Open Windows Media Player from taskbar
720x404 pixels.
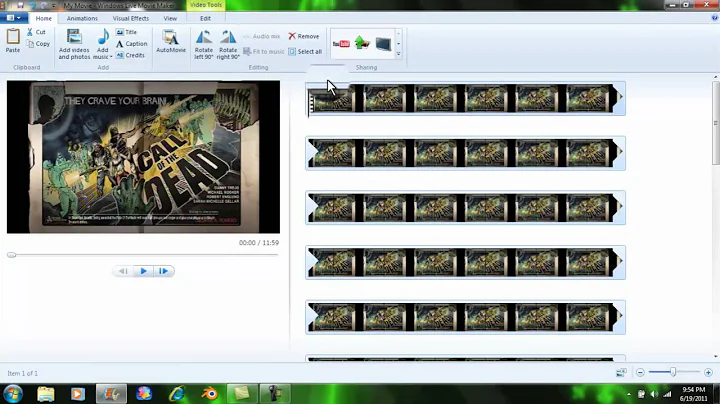pyautogui.click(x=78, y=394)
